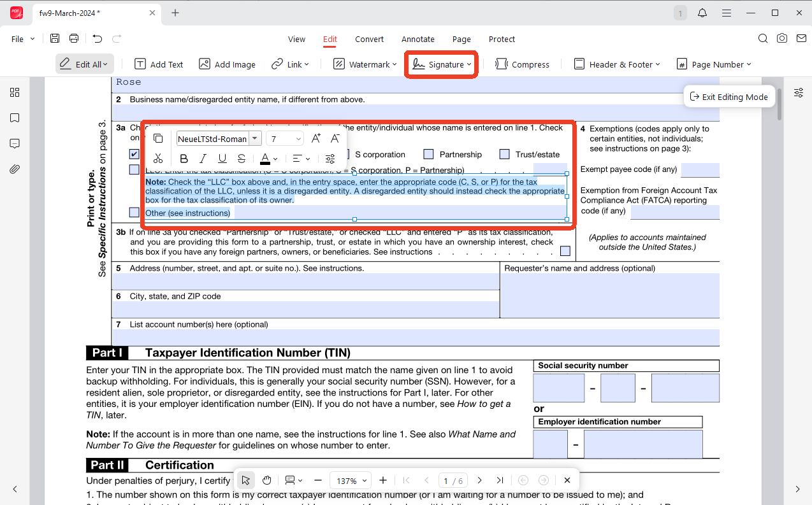This screenshot has width=812, height=505.
Task: Undo the last action
Action: [x=97, y=39]
